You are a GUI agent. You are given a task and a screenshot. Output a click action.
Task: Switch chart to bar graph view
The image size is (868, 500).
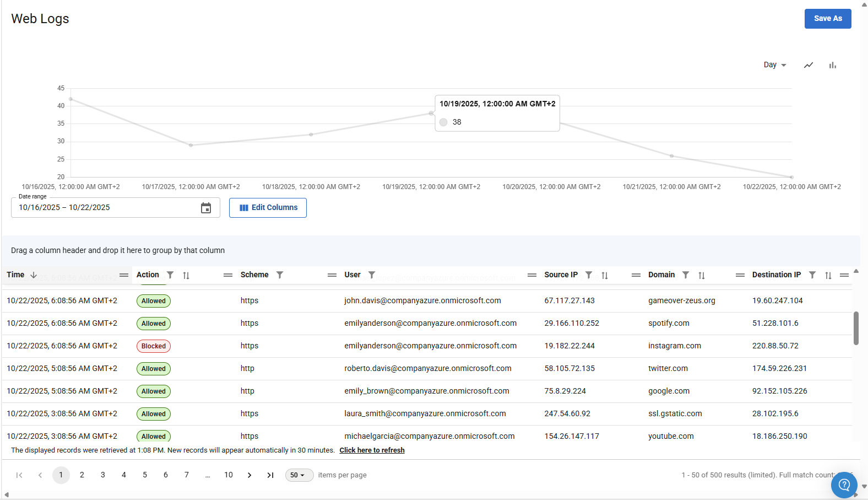point(832,65)
